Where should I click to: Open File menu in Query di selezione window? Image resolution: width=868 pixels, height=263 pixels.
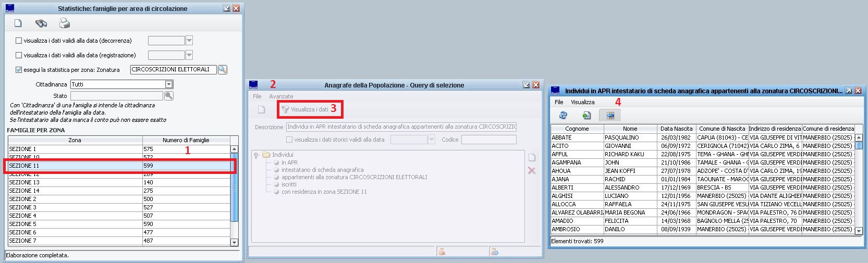[257, 96]
